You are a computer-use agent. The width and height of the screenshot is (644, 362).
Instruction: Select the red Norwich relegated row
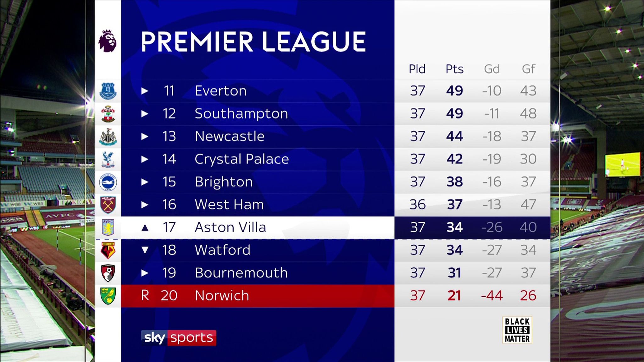pyautogui.click(x=336, y=296)
